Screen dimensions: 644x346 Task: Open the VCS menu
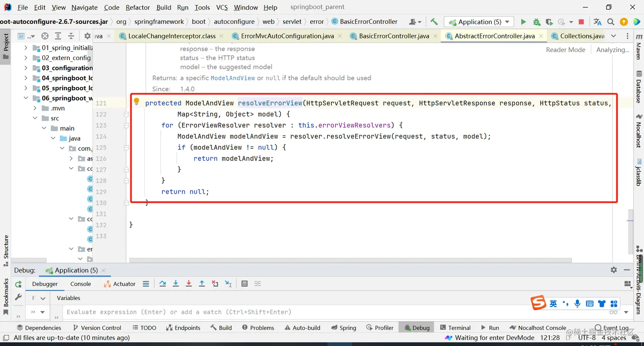tap(222, 7)
